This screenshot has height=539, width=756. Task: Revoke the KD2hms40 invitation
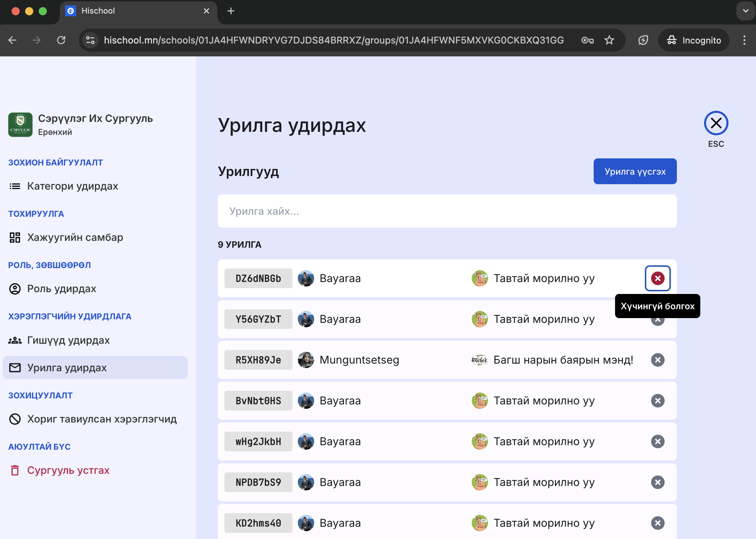[x=658, y=523]
